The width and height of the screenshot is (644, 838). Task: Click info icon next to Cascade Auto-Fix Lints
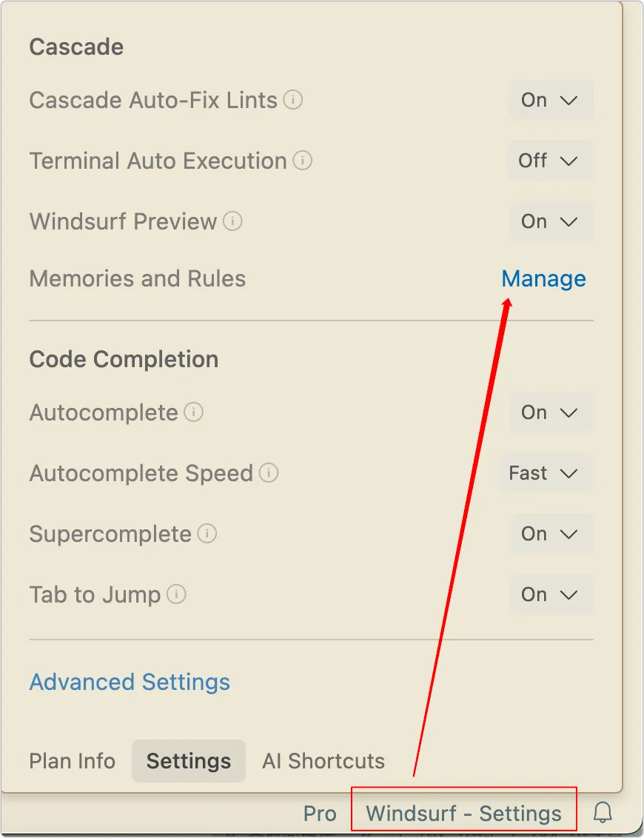pos(293,99)
